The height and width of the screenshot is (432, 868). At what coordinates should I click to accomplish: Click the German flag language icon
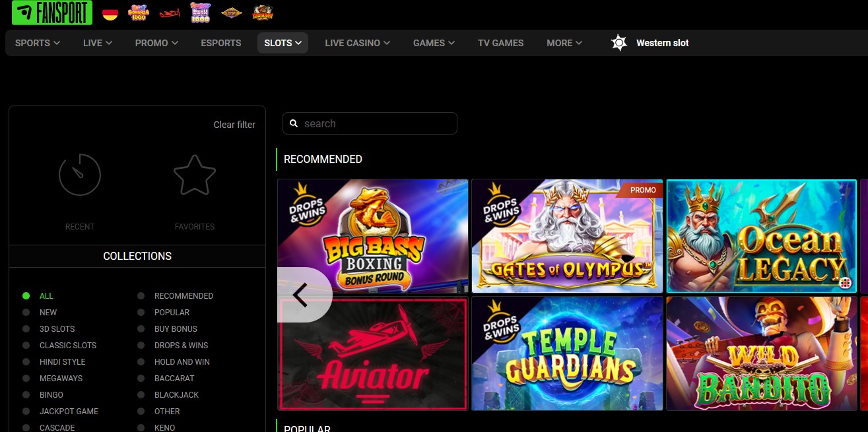(x=110, y=13)
